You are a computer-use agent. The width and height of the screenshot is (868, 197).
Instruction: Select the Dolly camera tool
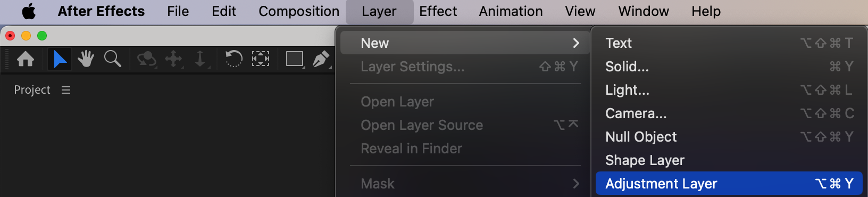201,59
